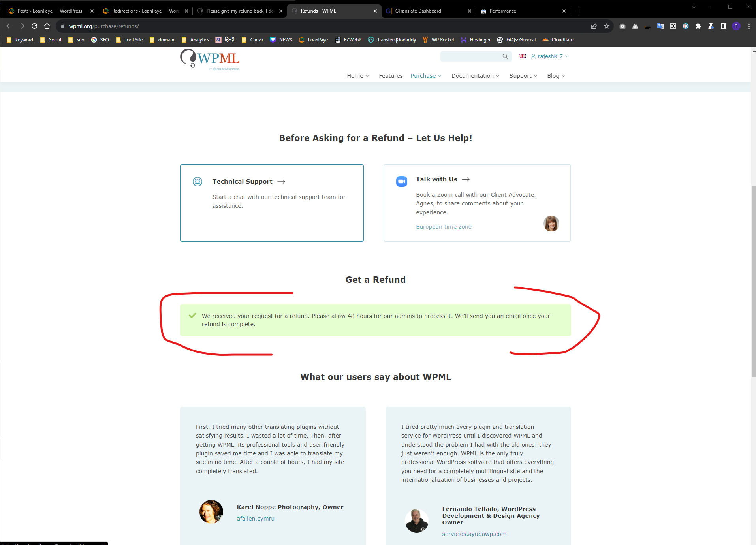Open the NEWS bookmark

pos(281,40)
